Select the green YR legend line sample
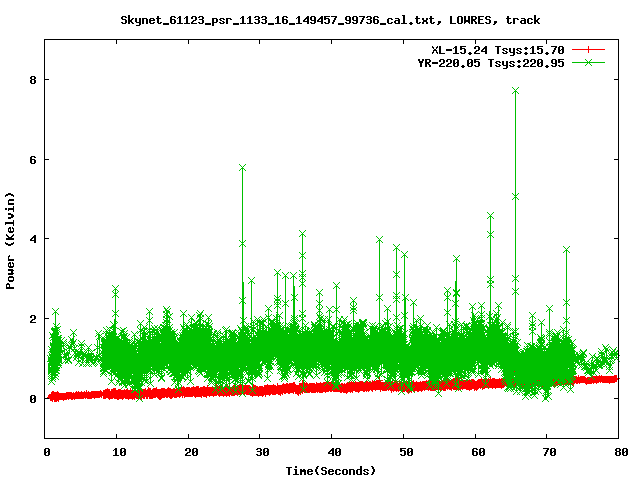640x480 pixels. [590, 62]
